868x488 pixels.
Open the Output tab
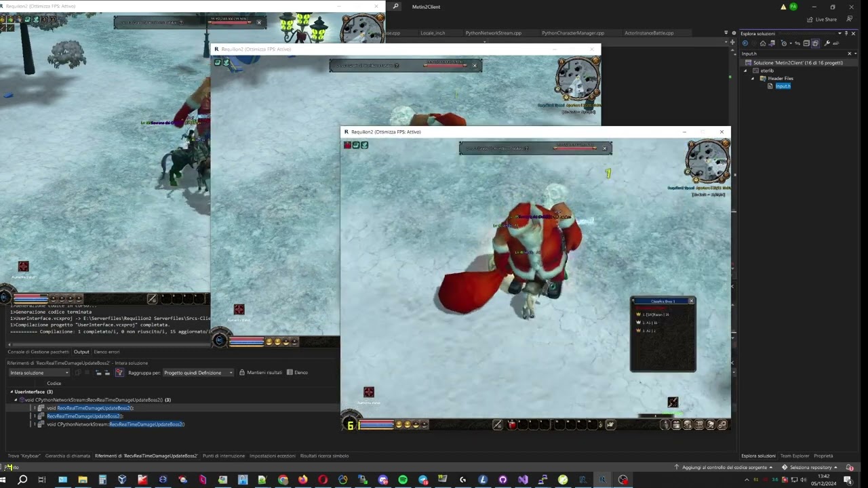(81, 352)
